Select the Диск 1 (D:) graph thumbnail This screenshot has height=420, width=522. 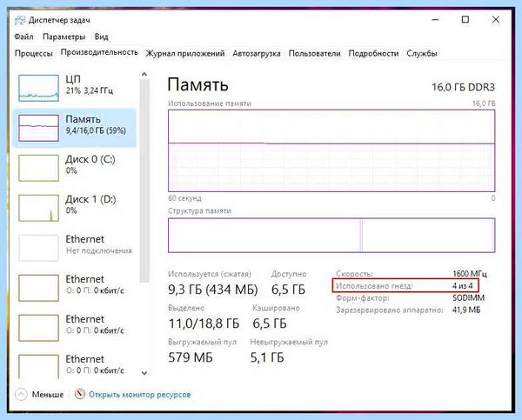click(x=38, y=208)
